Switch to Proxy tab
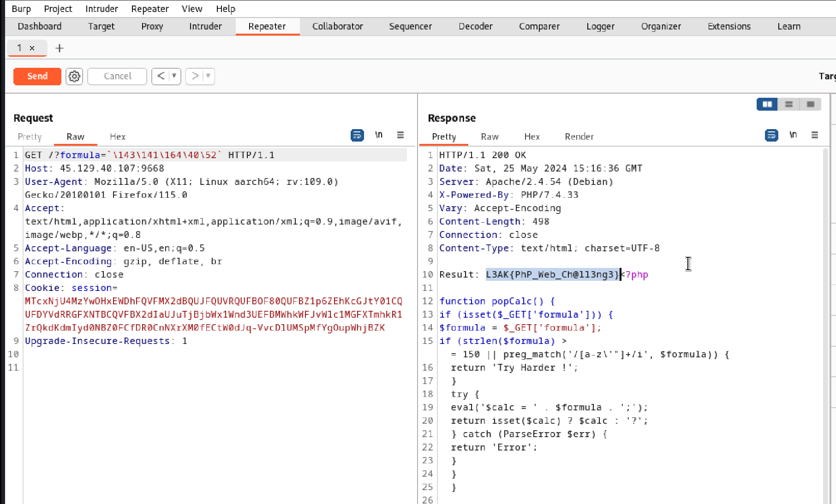This screenshot has width=836, height=504. tap(152, 26)
